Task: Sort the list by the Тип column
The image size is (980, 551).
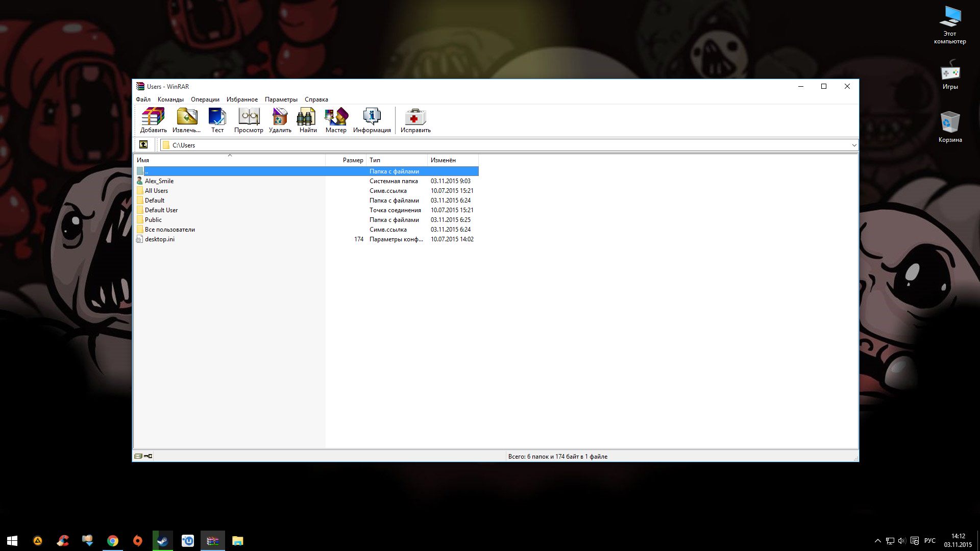Action: click(x=397, y=160)
